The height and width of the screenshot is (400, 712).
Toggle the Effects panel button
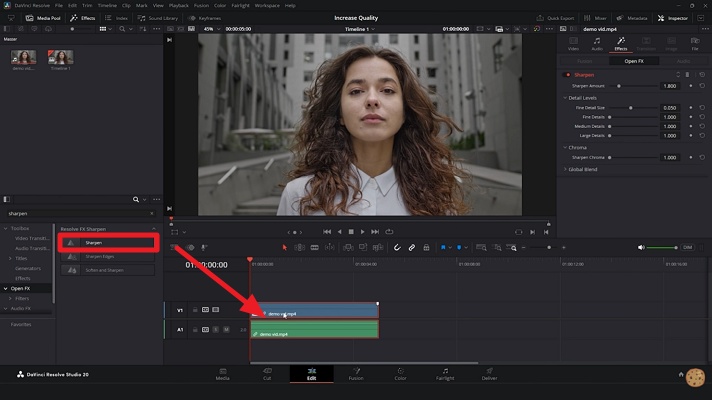(83, 18)
